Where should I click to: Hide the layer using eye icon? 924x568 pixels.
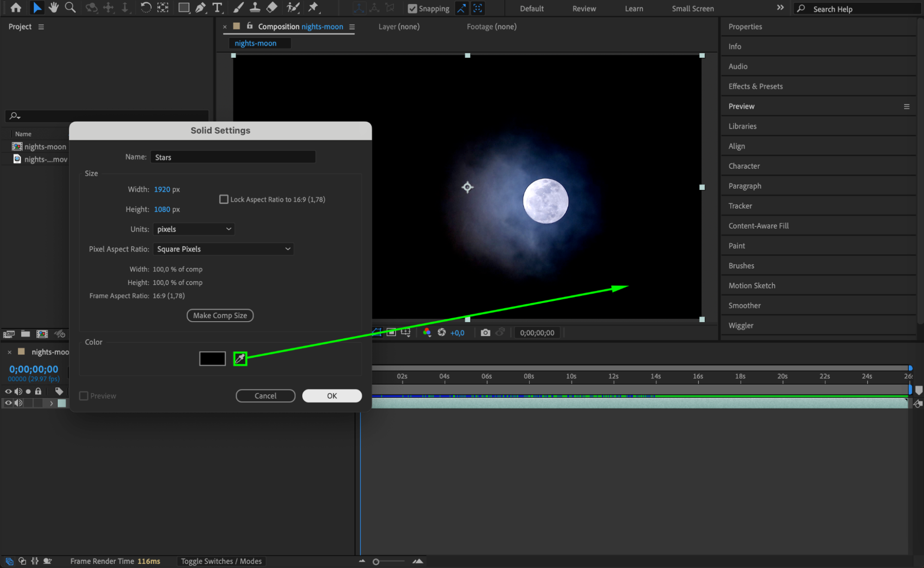[x=8, y=403]
